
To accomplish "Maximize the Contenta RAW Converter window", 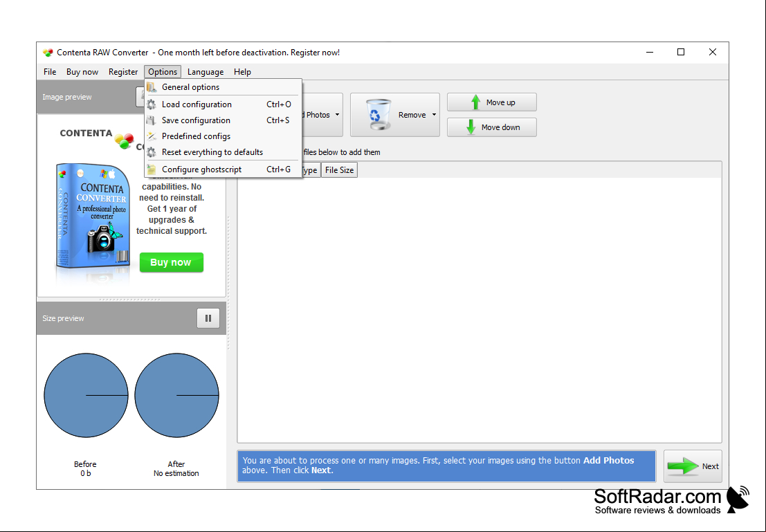I will click(x=681, y=53).
